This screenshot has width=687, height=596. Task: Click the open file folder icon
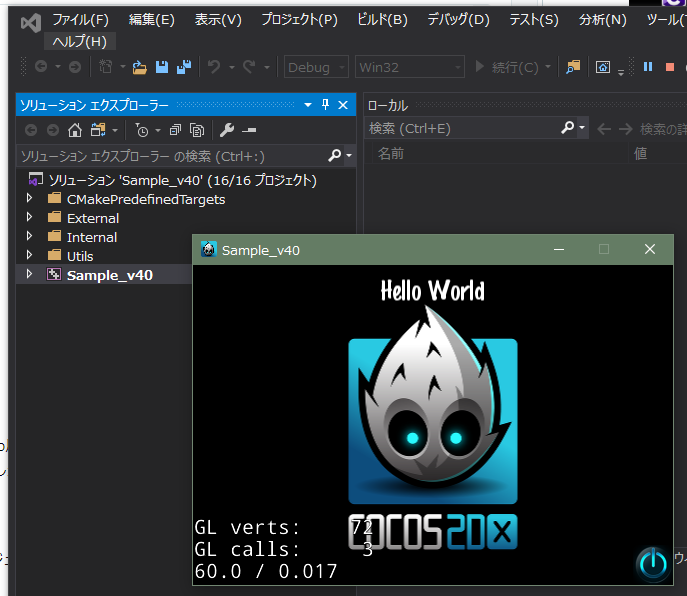[x=139, y=67]
